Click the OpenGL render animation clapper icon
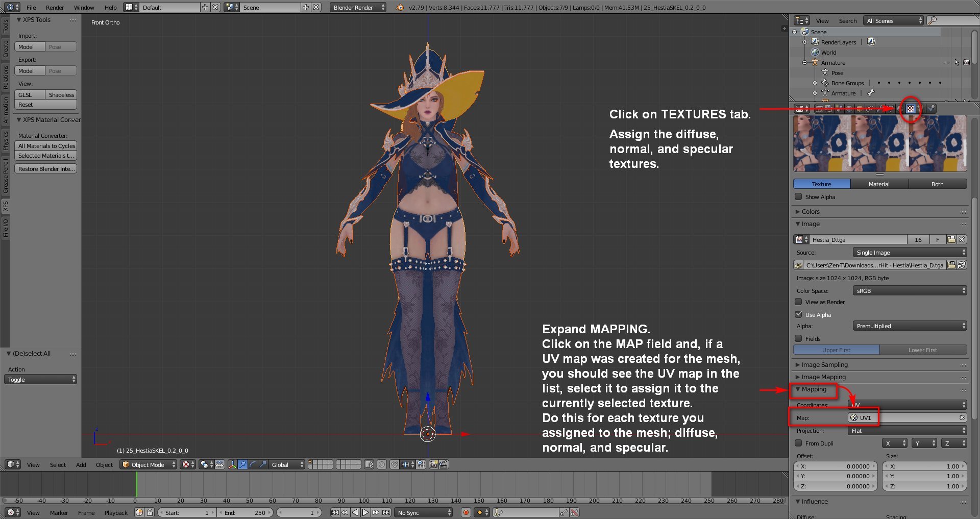The image size is (980, 519). coord(444,464)
